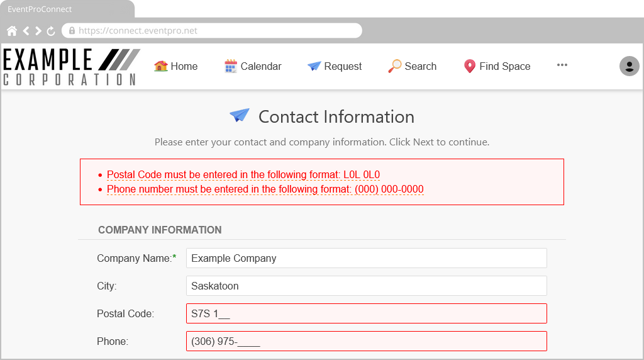
Task: Open the Search menu item
Action: point(413,66)
